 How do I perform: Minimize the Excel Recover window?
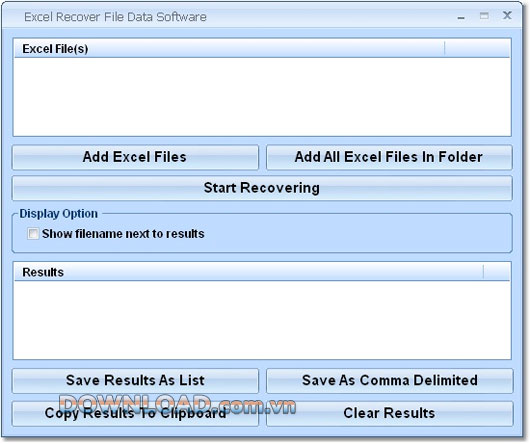(461, 17)
